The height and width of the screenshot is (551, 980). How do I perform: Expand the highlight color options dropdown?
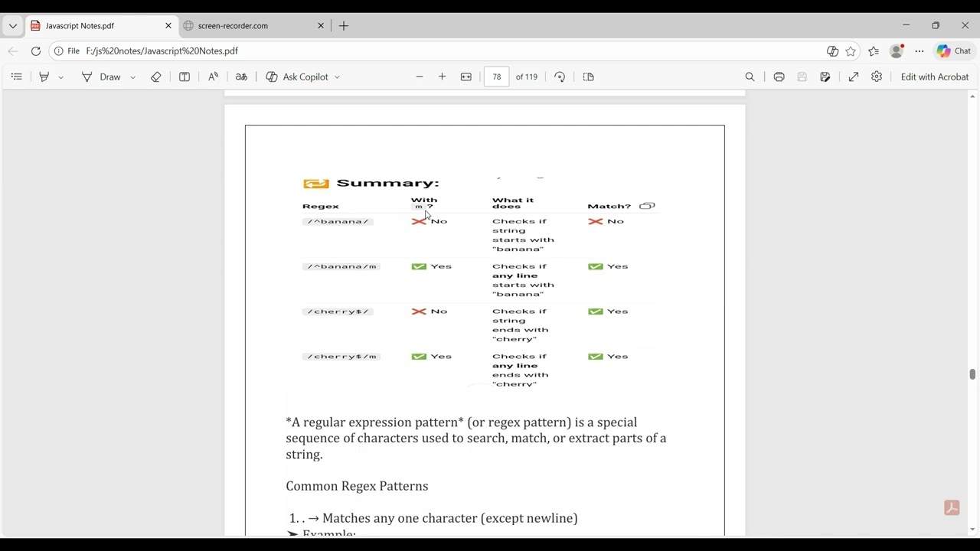pyautogui.click(x=61, y=77)
